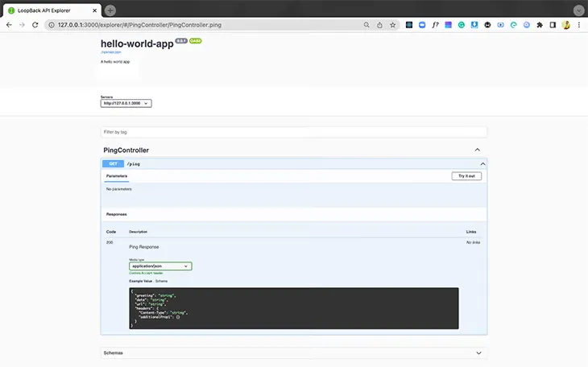Image resolution: width=588 pixels, height=367 pixels.
Task: Open the Servers dropdown
Action: 126,103
